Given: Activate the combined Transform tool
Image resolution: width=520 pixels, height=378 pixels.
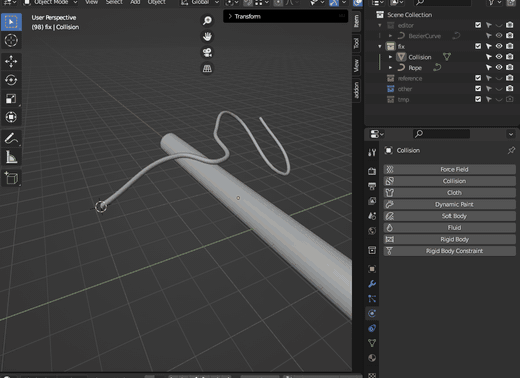Looking at the screenshot, I should coord(11,117).
